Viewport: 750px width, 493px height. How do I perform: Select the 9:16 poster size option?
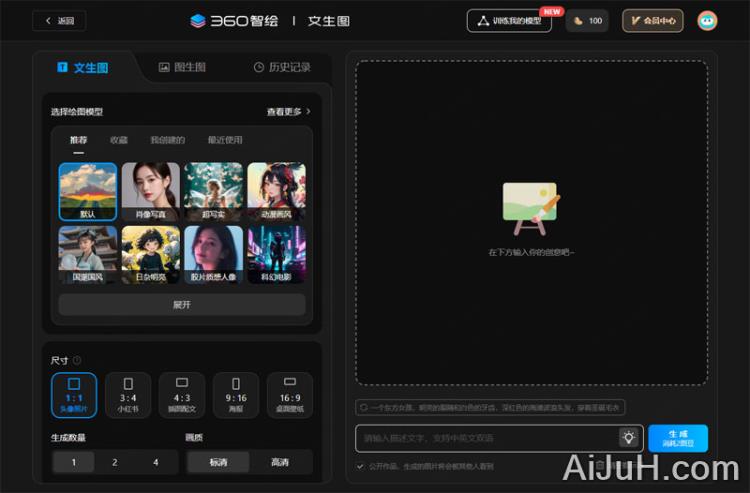(x=236, y=395)
